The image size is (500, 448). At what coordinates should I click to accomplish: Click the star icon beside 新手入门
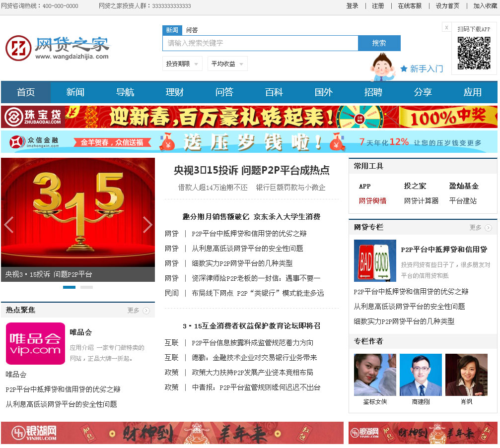(404, 68)
